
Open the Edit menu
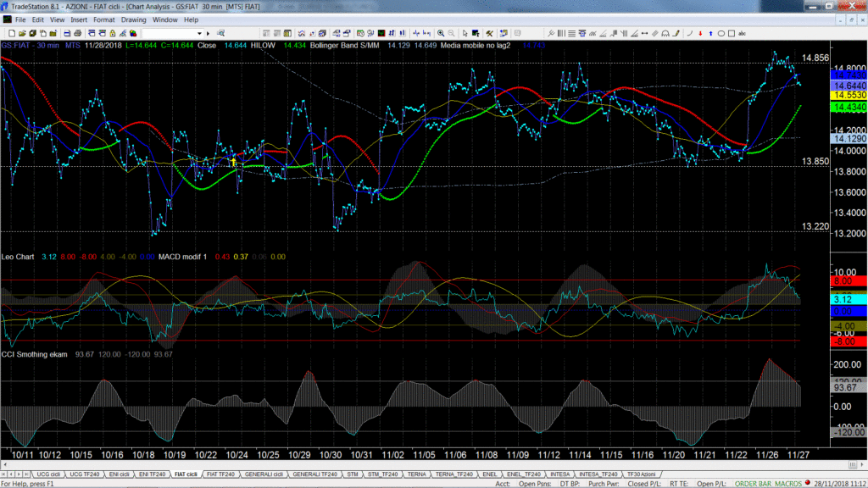[37, 20]
